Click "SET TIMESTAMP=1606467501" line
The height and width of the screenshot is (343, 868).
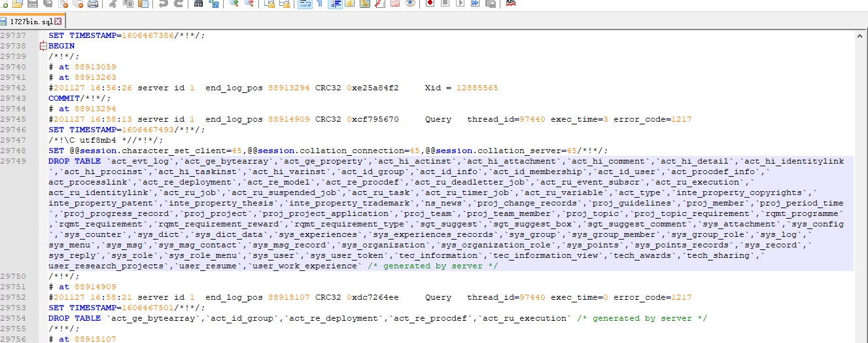coord(127,308)
